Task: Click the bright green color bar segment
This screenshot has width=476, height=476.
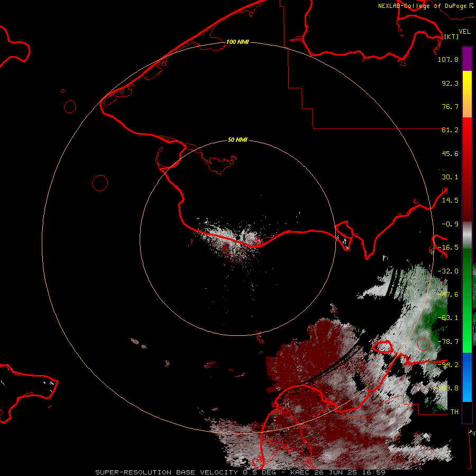Action: coord(467,300)
